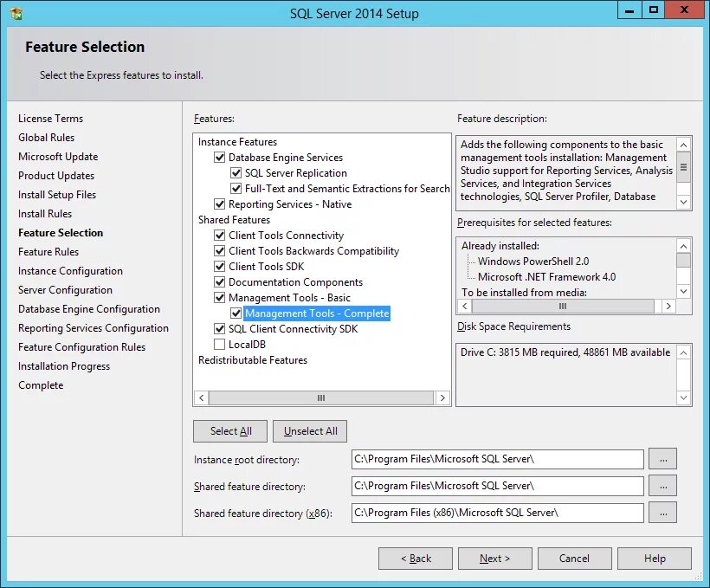Click Server Configuration step
Image resolution: width=710 pixels, height=588 pixels.
click(x=65, y=290)
